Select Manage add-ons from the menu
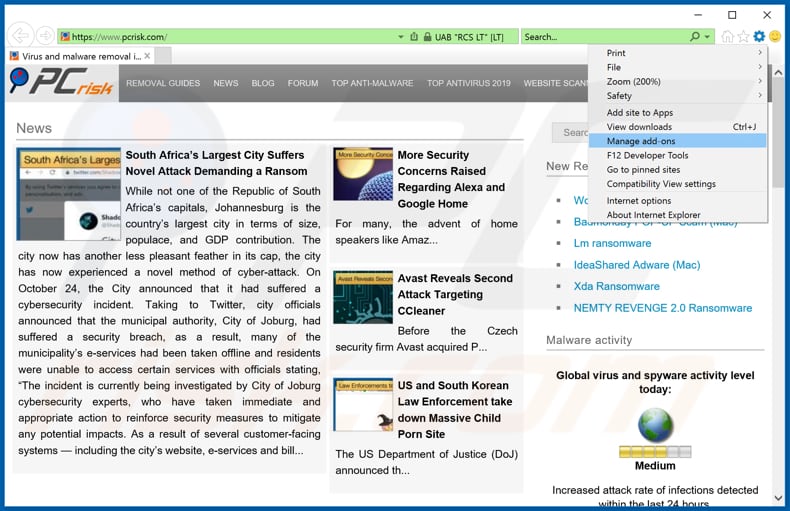This screenshot has width=790, height=511. 641,141
